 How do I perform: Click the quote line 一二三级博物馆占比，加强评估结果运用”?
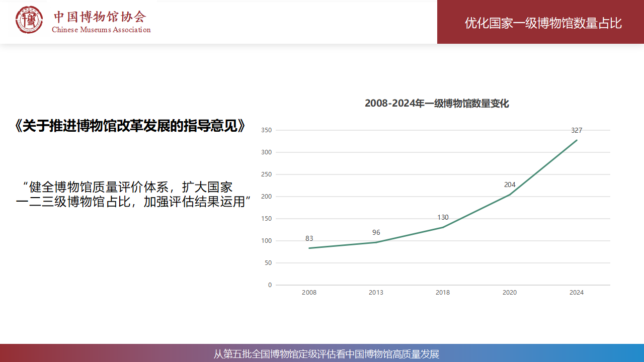pos(134,202)
